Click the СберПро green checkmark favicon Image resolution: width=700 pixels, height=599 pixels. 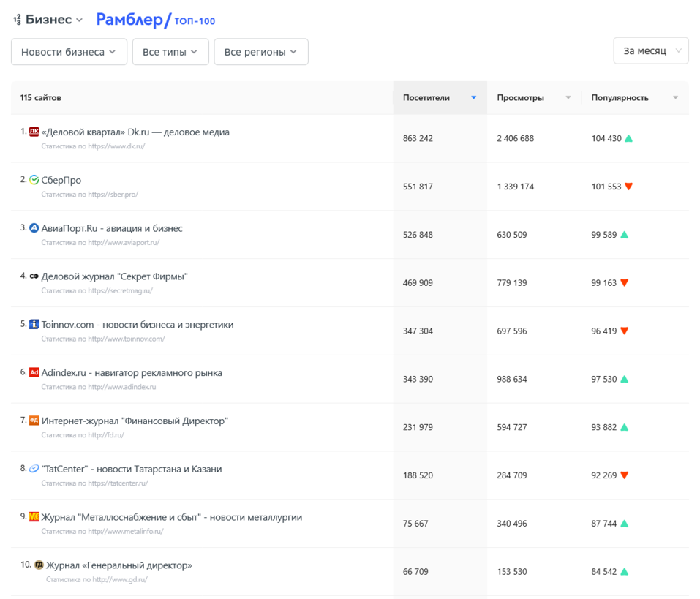[x=34, y=180]
